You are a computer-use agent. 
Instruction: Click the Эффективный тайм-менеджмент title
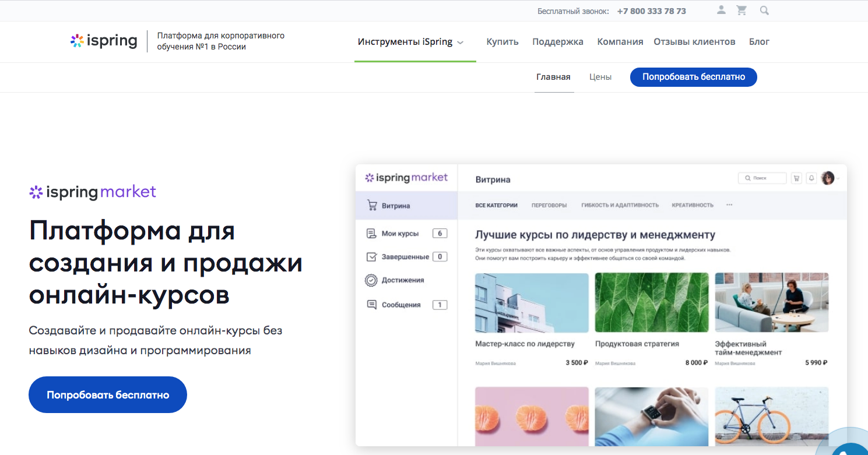[748, 348]
